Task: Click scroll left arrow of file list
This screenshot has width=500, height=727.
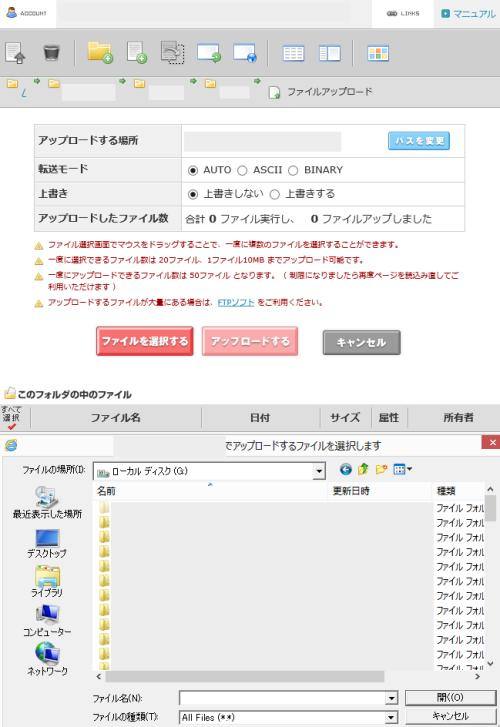Action: click(x=98, y=676)
